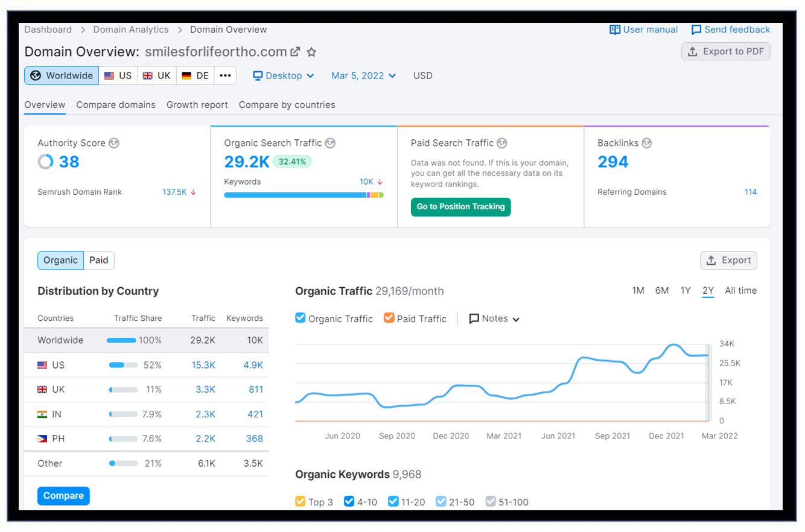805x532 pixels.
Task: Open more countries with the ellipsis button
Action: click(x=225, y=75)
